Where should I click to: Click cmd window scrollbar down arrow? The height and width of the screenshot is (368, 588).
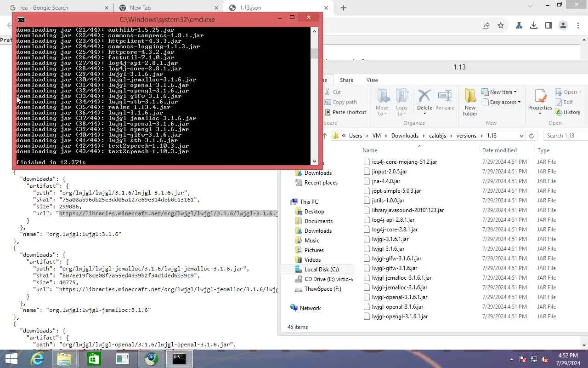coord(314,161)
